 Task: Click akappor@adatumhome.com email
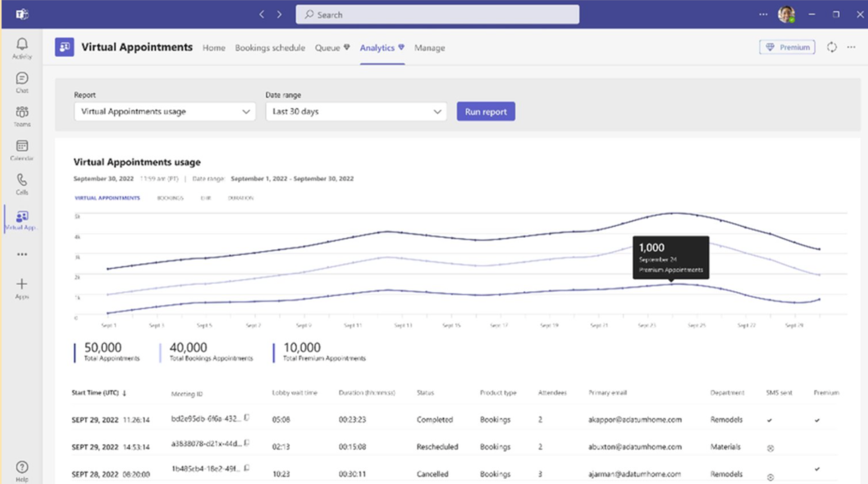point(635,420)
